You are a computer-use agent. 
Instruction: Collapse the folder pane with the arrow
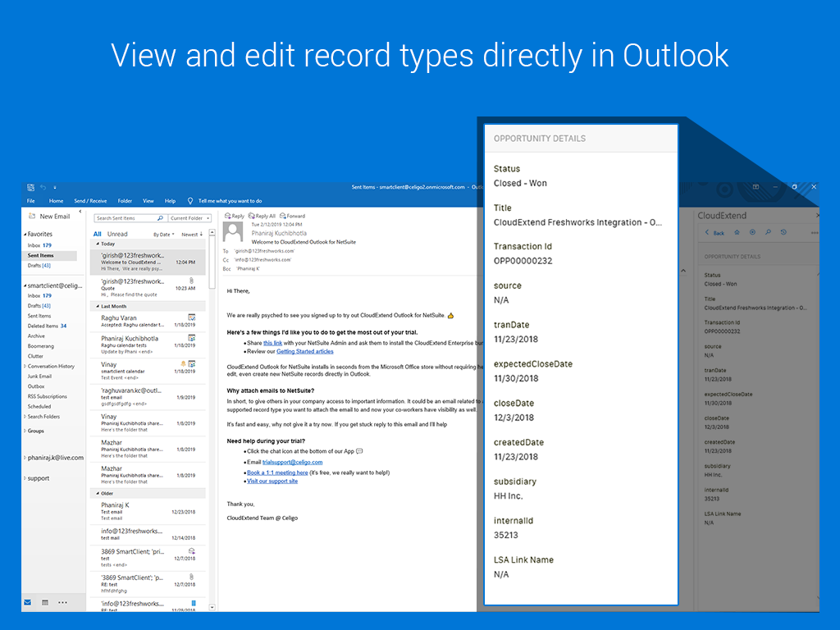(x=80, y=212)
